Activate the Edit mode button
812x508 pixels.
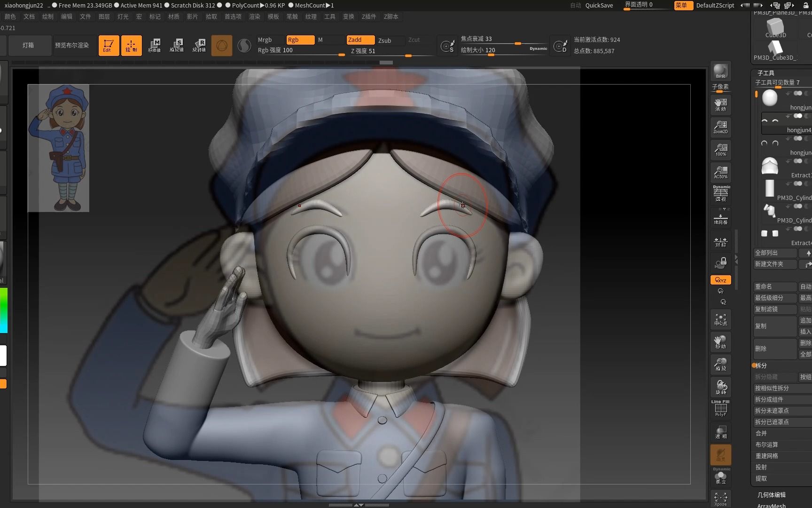click(109, 46)
